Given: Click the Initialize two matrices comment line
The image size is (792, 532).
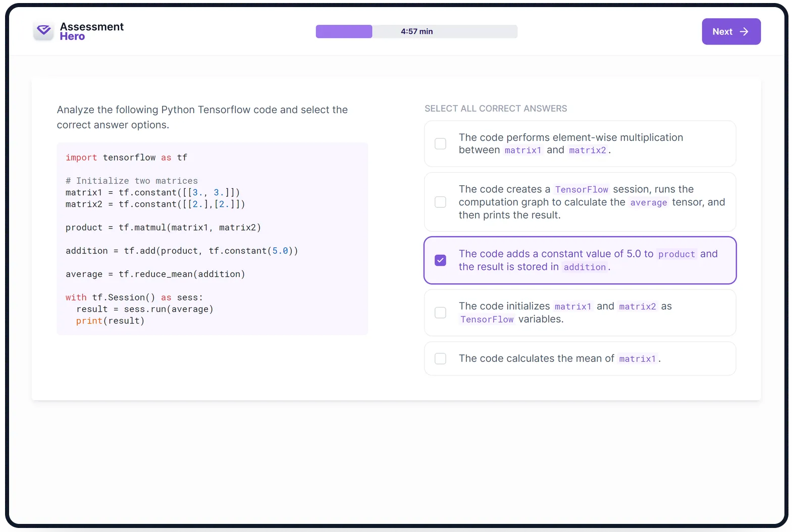Looking at the screenshot, I should (x=132, y=181).
